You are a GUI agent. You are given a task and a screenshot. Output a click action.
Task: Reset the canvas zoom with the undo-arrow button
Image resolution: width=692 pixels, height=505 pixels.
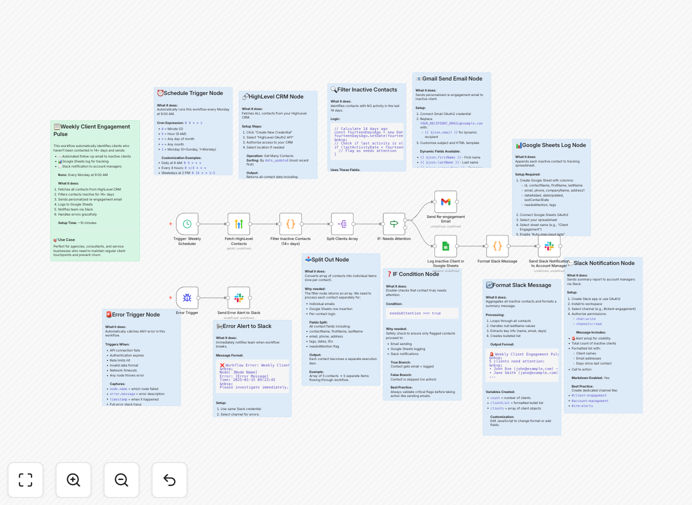(169, 480)
